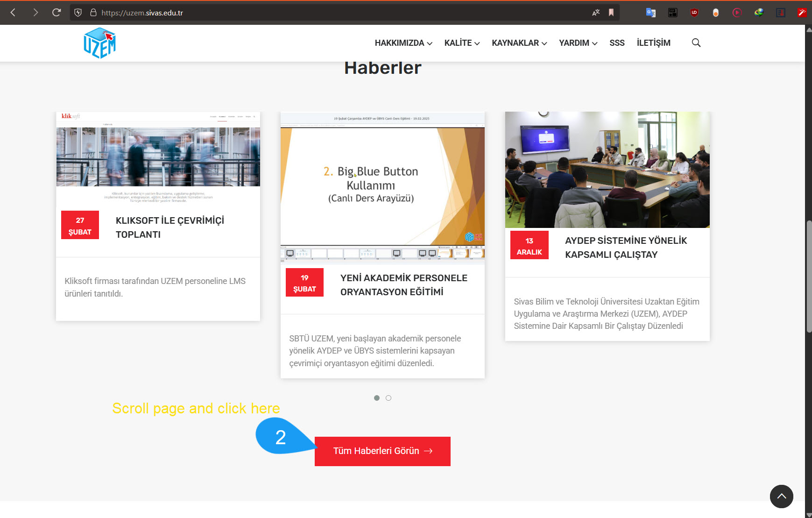Screen dimensions: 812x518
Task: Expand the HAKKIMIZDA dropdown menu
Action: [x=403, y=43]
